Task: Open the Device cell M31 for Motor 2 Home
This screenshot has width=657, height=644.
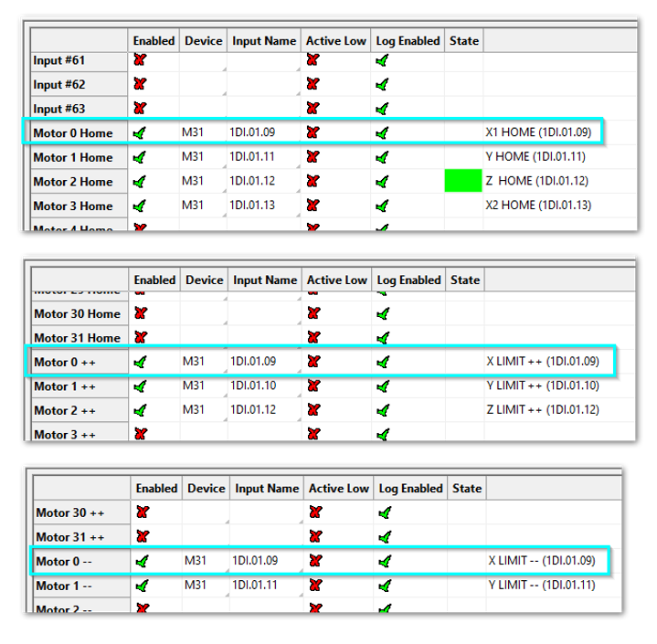Action: click(x=193, y=181)
